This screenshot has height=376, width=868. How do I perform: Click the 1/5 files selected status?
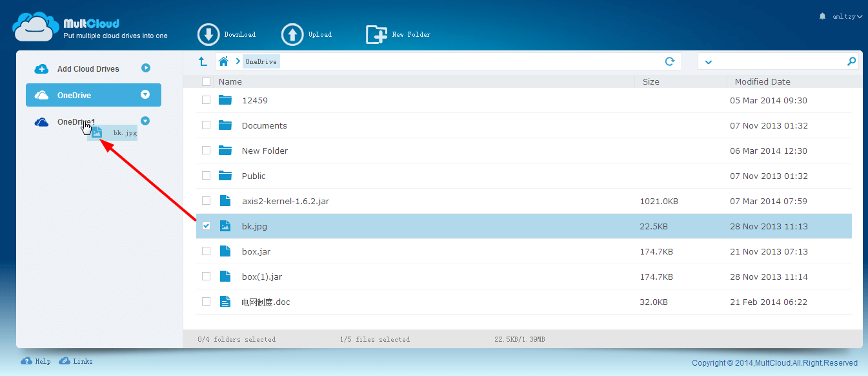pos(374,339)
